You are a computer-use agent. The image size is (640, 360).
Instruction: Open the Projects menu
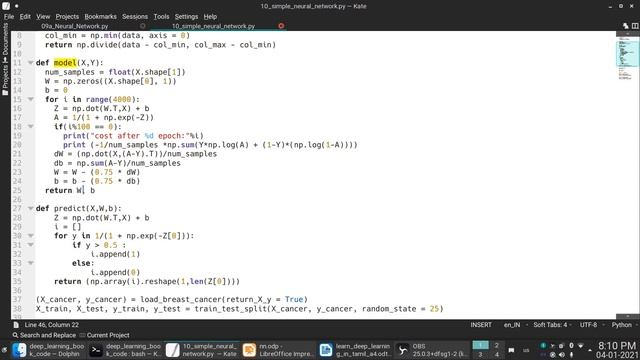(67, 17)
